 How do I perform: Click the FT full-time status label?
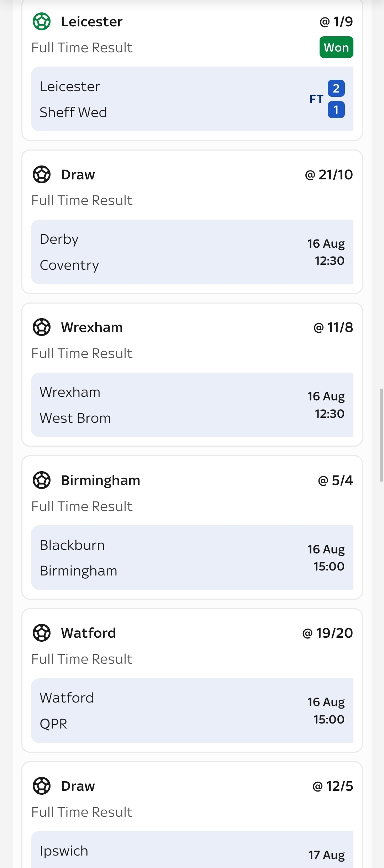(316, 99)
